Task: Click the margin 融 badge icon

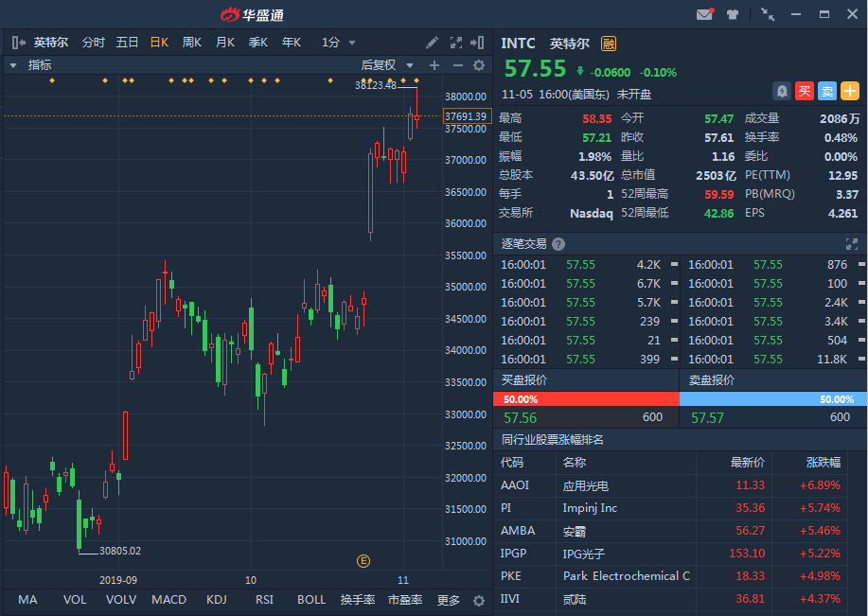Action: click(x=609, y=44)
